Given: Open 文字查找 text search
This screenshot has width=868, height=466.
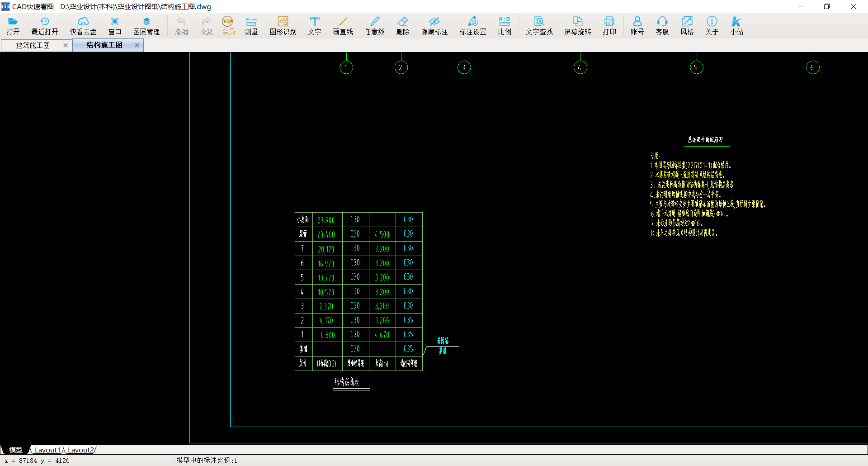Looking at the screenshot, I should pos(539,25).
